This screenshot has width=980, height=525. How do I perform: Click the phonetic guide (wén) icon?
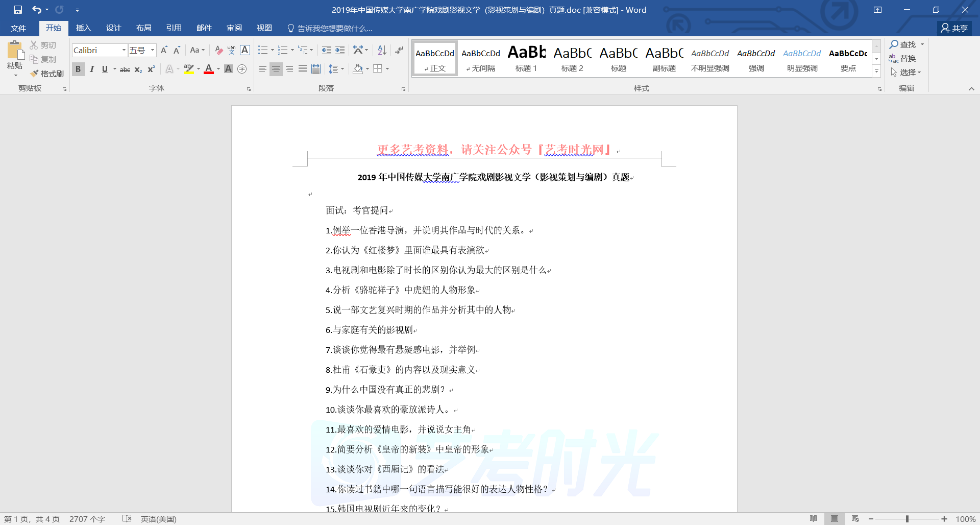tap(232, 50)
